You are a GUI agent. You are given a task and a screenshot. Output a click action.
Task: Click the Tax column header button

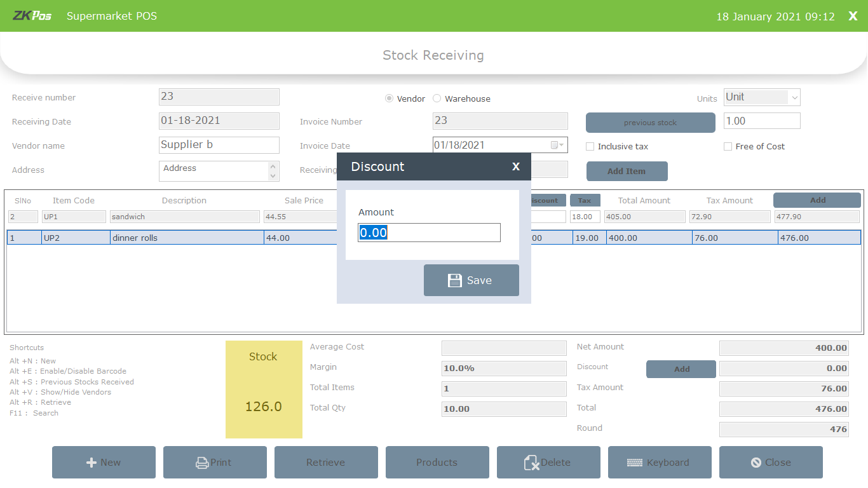585,200
